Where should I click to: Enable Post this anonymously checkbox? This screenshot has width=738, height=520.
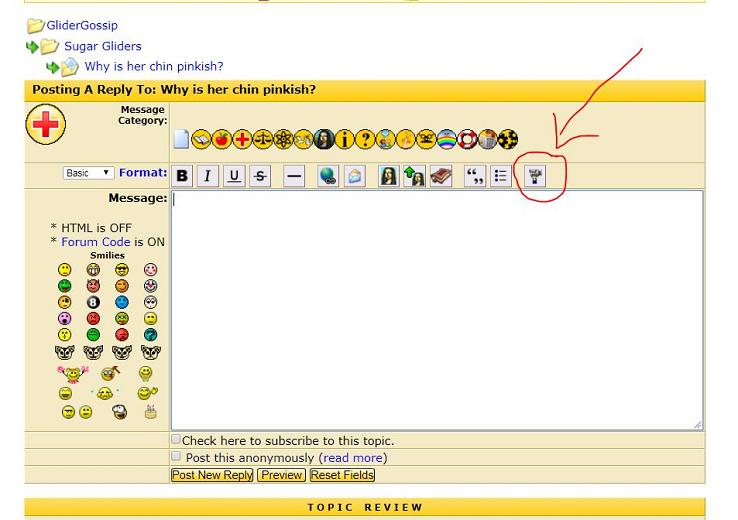[x=176, y=456]
